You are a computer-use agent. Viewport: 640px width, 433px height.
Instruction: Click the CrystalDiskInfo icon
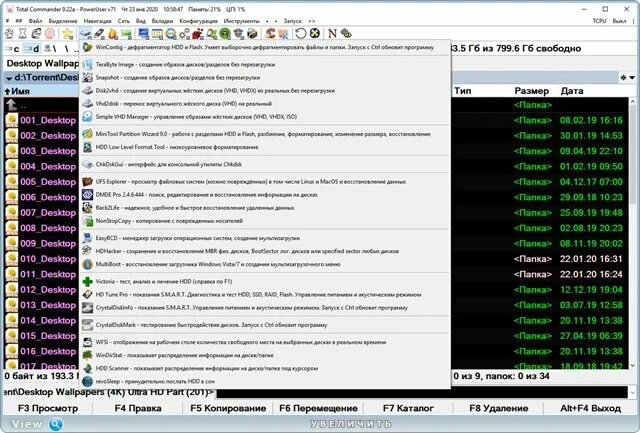(87, 308)
